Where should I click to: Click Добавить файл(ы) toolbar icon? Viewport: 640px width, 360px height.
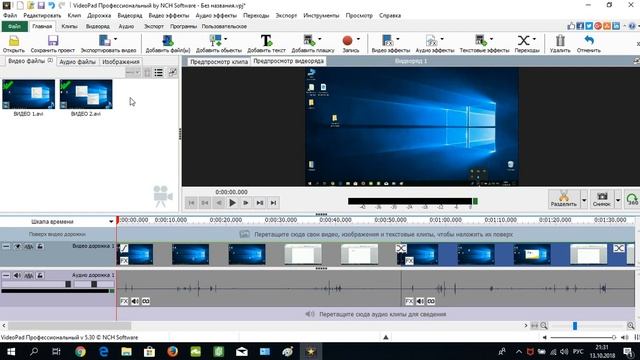(168, 41)
